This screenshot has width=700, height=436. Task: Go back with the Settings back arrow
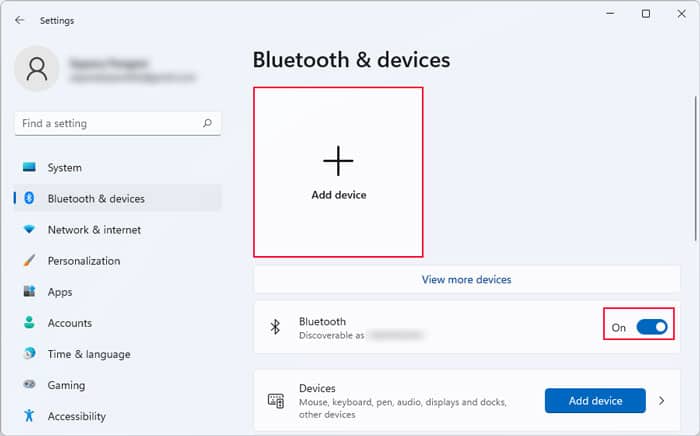tap(19, 20)
